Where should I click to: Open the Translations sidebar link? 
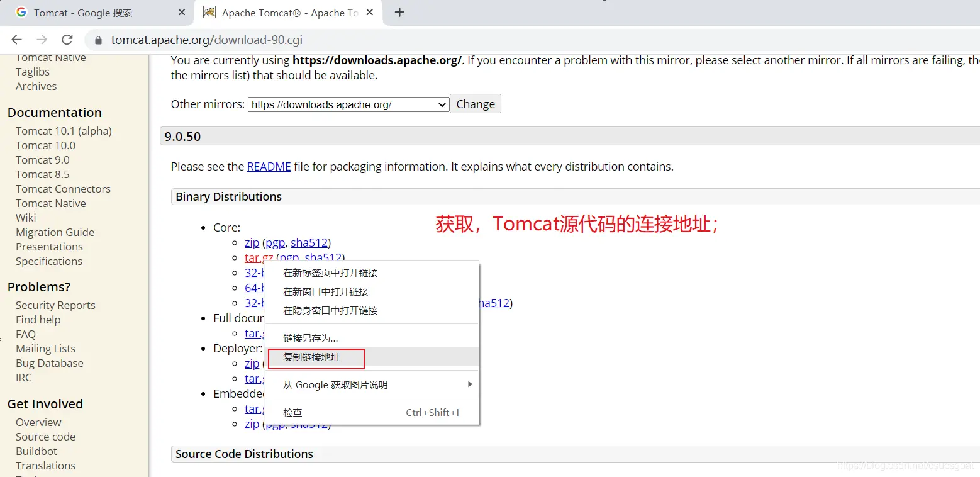45,466
